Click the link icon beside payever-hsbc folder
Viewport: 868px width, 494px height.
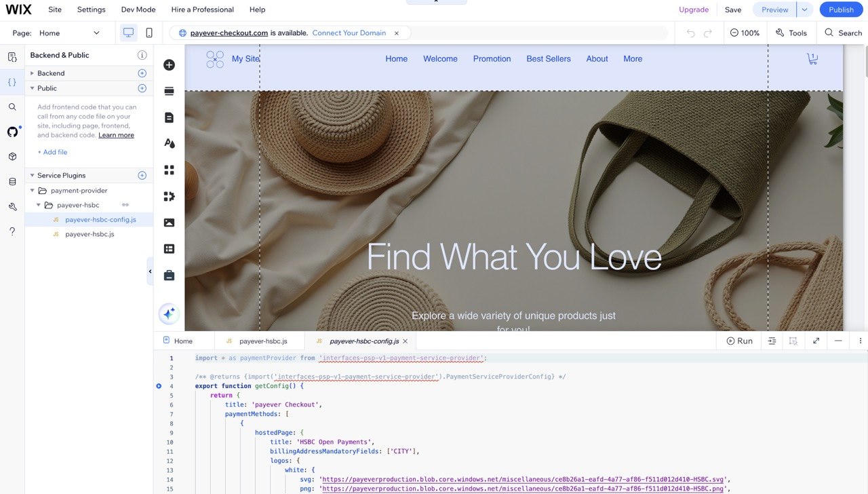point(125,205)
